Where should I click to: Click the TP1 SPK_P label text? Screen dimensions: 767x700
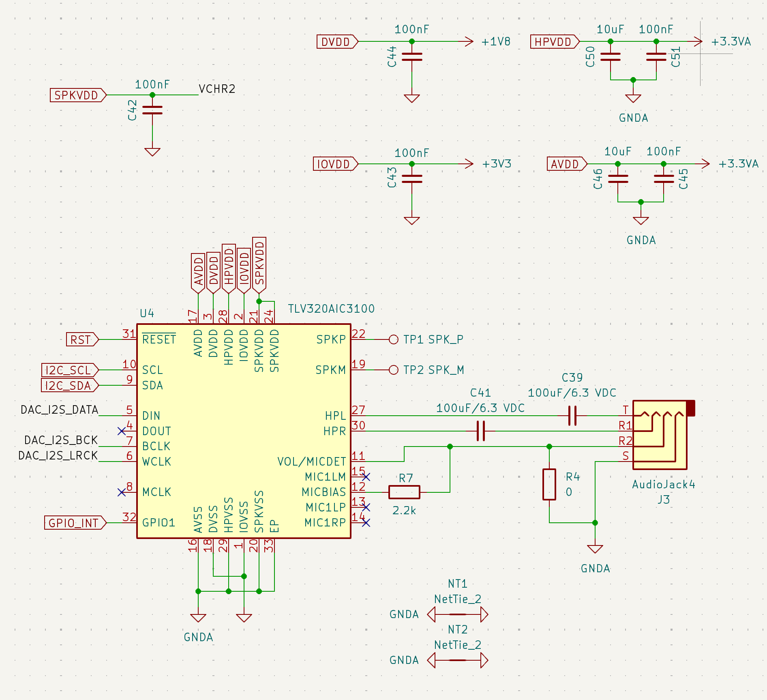pyautogui.click(x=433, y=339)
